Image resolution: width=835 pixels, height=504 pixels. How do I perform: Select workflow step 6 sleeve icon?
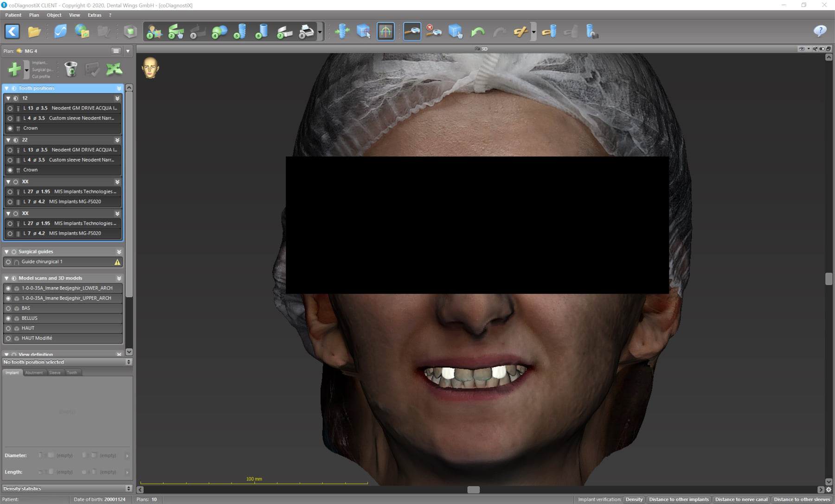[x=262, y=32]
